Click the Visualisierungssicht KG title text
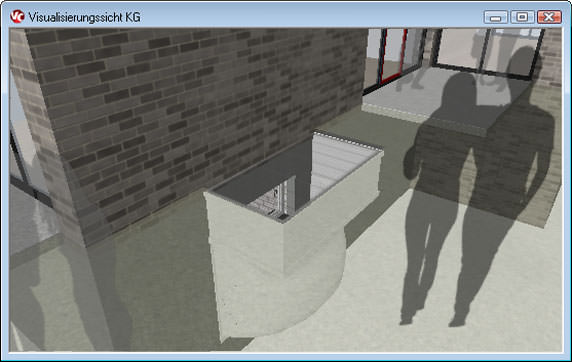 (84, 17)
